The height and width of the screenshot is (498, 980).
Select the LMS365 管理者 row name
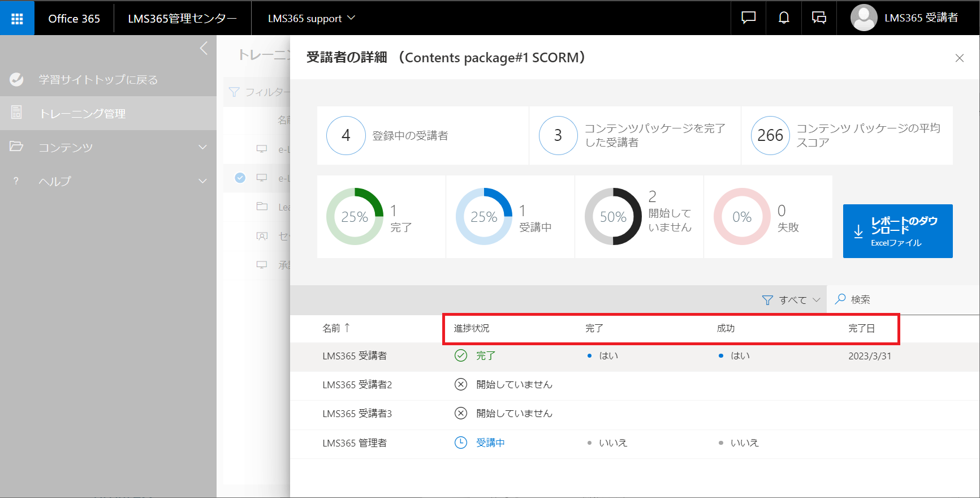[355, 443]
